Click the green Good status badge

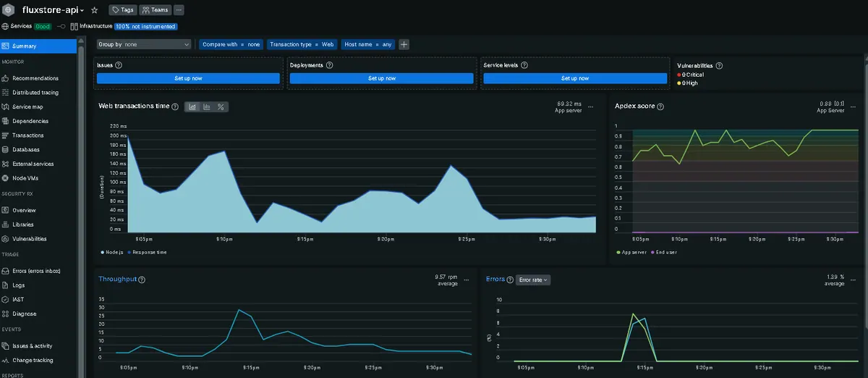tap(43, 26)
